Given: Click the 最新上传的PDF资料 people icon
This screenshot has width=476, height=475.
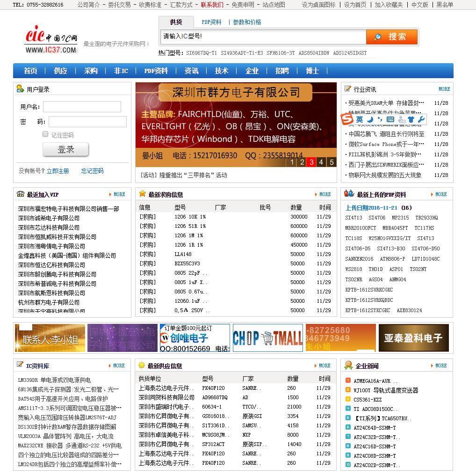Looking at the screenshot, I should pos(349,193).
